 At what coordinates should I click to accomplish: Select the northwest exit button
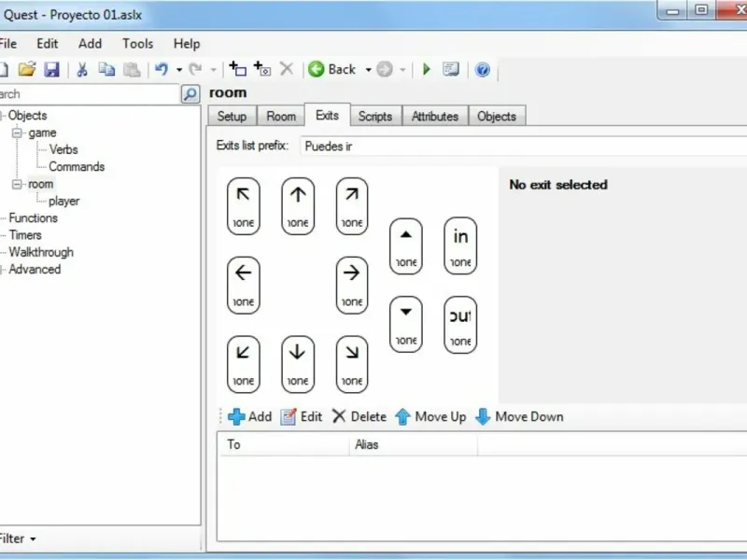(244, 206)
